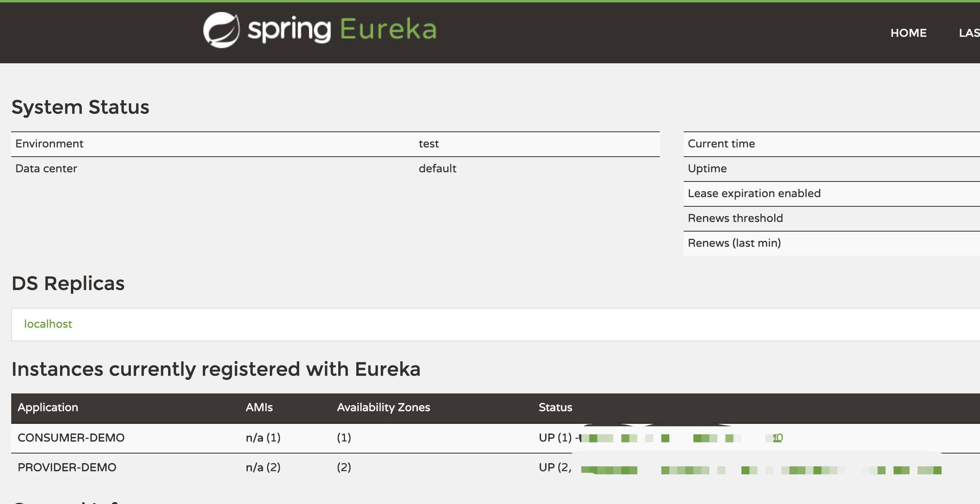Image resolution: width=980 pixels, height=504 pixels.
Task: Click the Renews threshold row
Action: (735, 218)
